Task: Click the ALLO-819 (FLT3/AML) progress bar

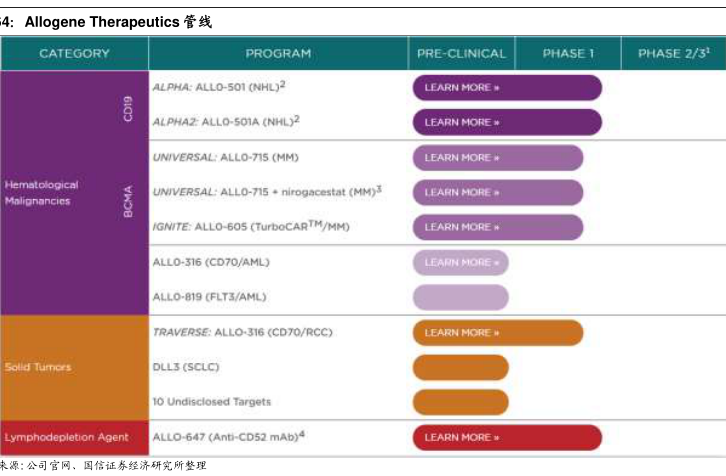Action: pos(460,297)
